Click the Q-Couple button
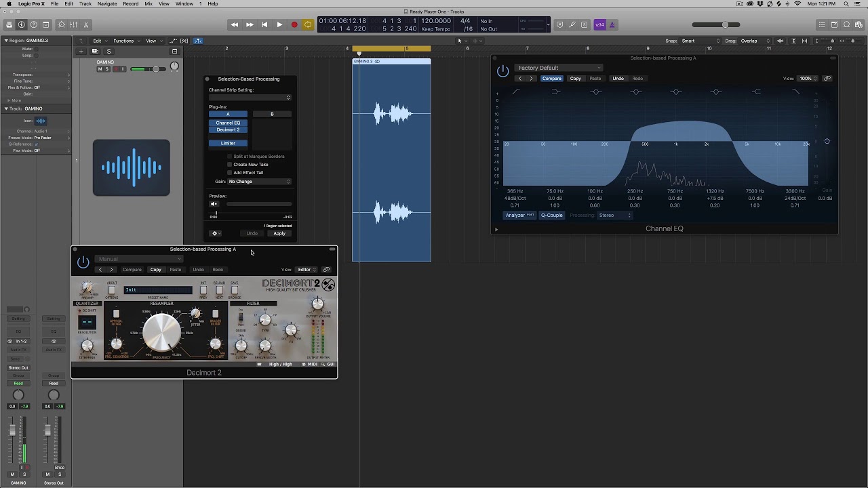This screenshot has width=868, height=488. pos(552,216)
